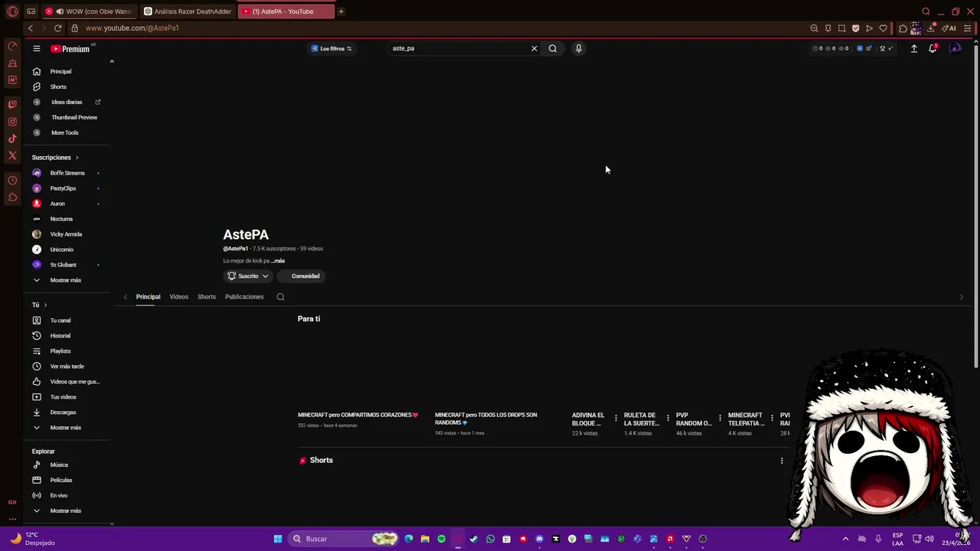
Task: Switch to the Videos channel tab
Action: coord(179,297)
